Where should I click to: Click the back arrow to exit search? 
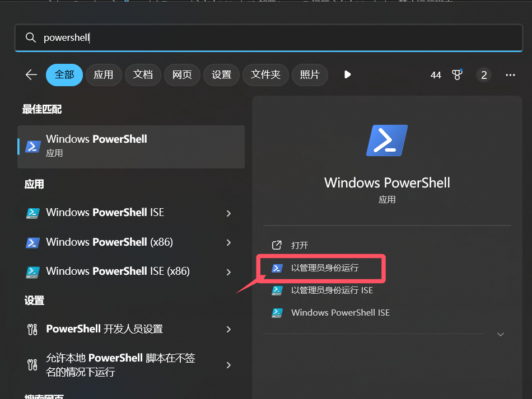[x=31, y=74]
